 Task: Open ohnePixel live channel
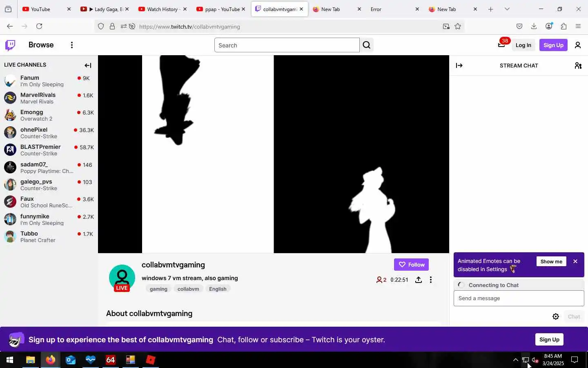pos(49,133)
